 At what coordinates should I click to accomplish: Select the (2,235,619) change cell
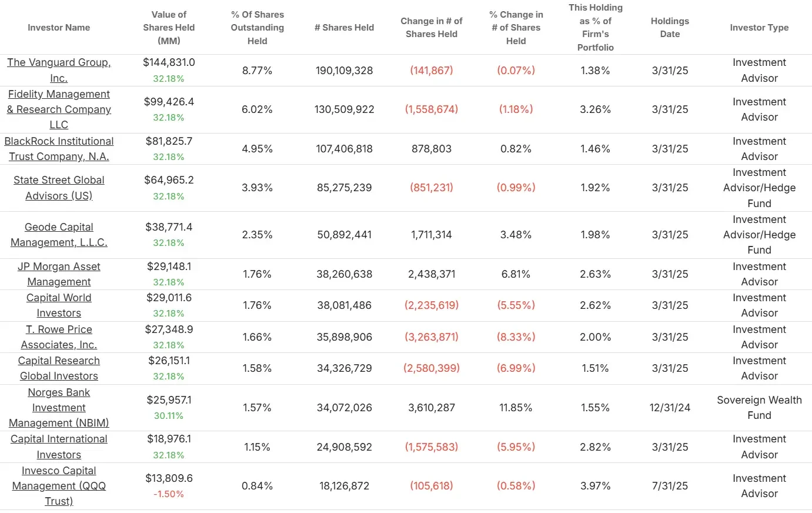[x=432, y=305]
